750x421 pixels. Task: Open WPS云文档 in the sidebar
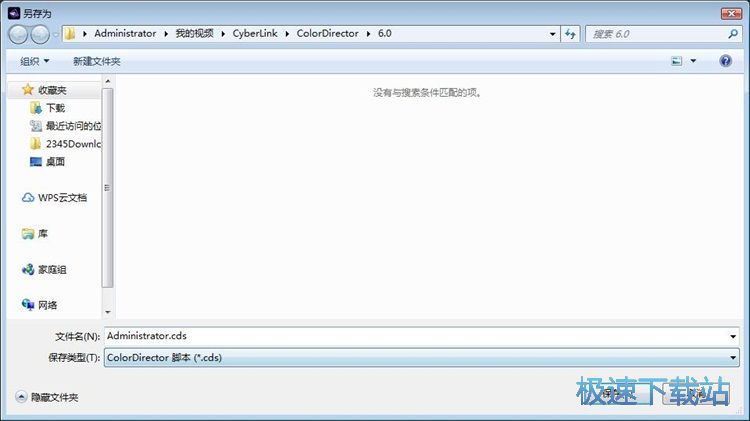coord(63,198)
